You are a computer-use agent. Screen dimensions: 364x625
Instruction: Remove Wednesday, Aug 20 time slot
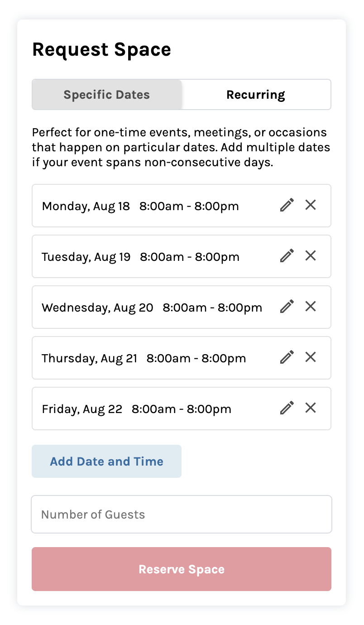pyautogui.click(x=311, y=307)
